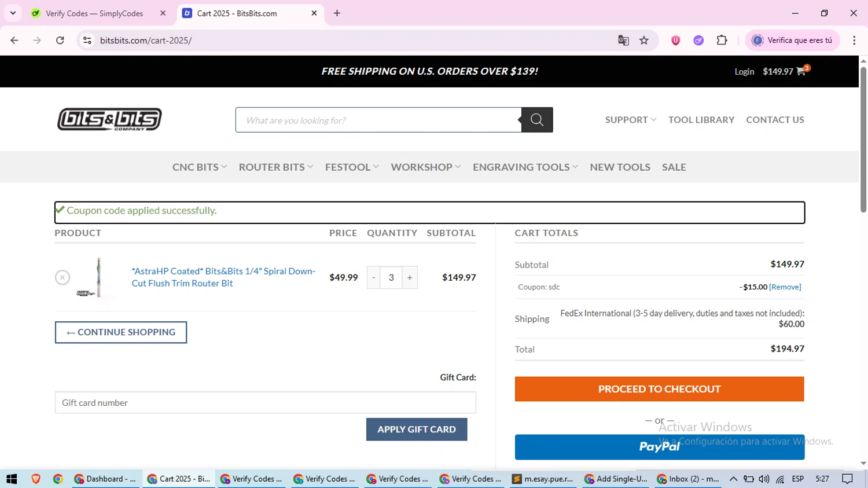Open the AstraHP Coated router bit product link
The image size is (868, 488).
click(x=223, y=277)
